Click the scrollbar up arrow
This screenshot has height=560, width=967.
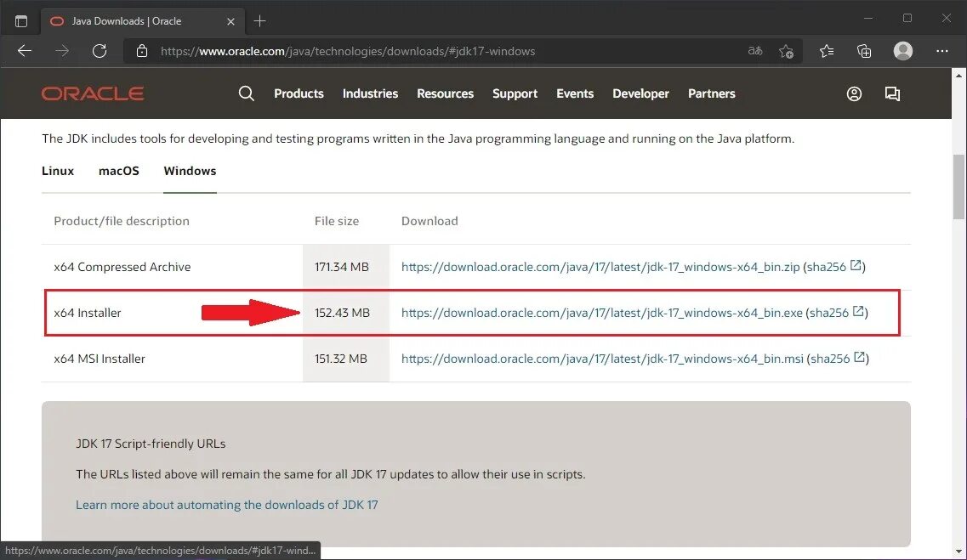click(958, 75)
